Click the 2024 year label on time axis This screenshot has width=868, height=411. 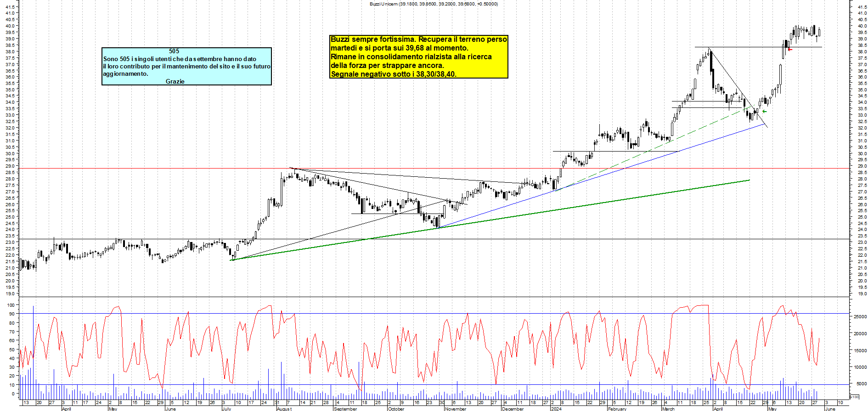click(556, 409)
